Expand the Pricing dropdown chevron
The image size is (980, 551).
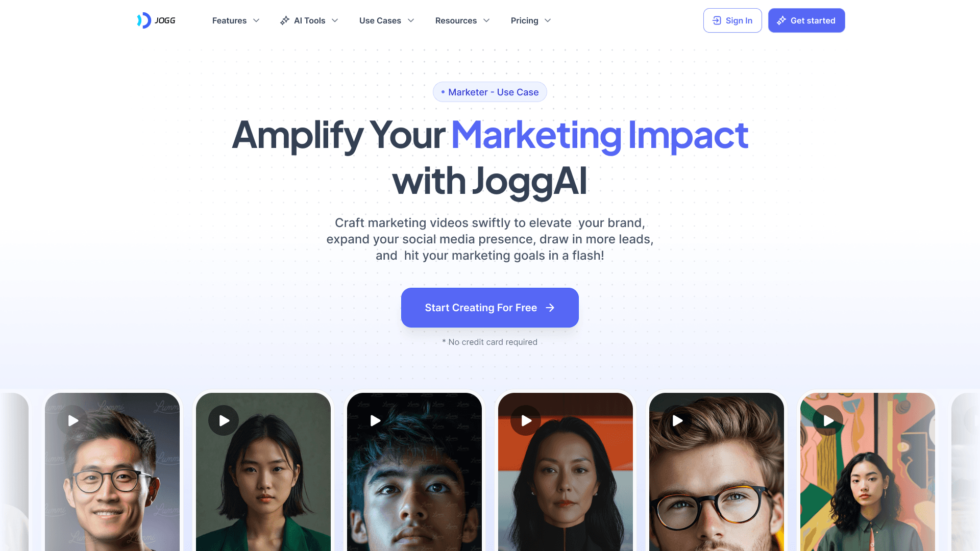pyautogui.click(x=548, y=20)
